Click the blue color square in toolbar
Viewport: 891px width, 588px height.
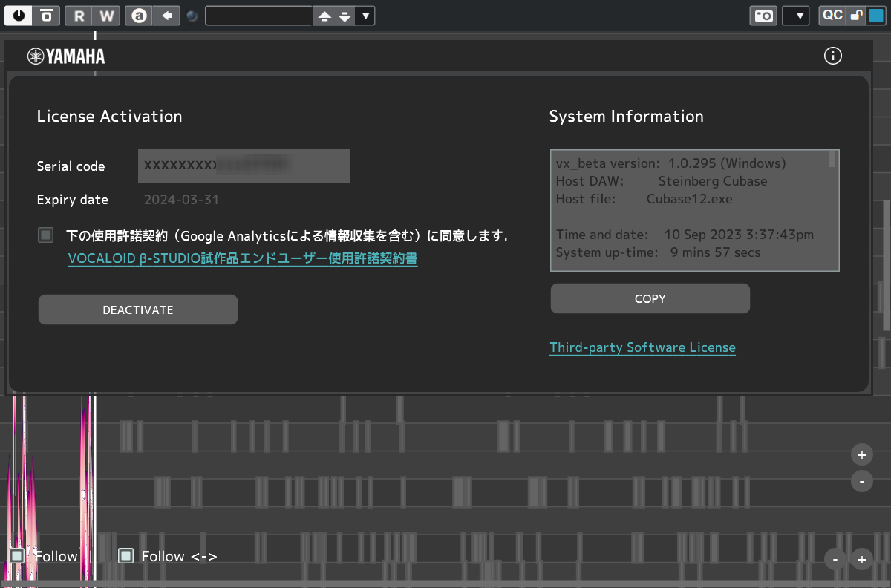[x=876, y=15]
